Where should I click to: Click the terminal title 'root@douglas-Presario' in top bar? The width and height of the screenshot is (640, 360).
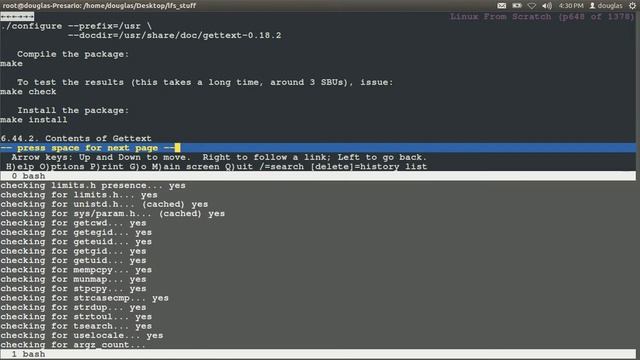coord(99,6)
